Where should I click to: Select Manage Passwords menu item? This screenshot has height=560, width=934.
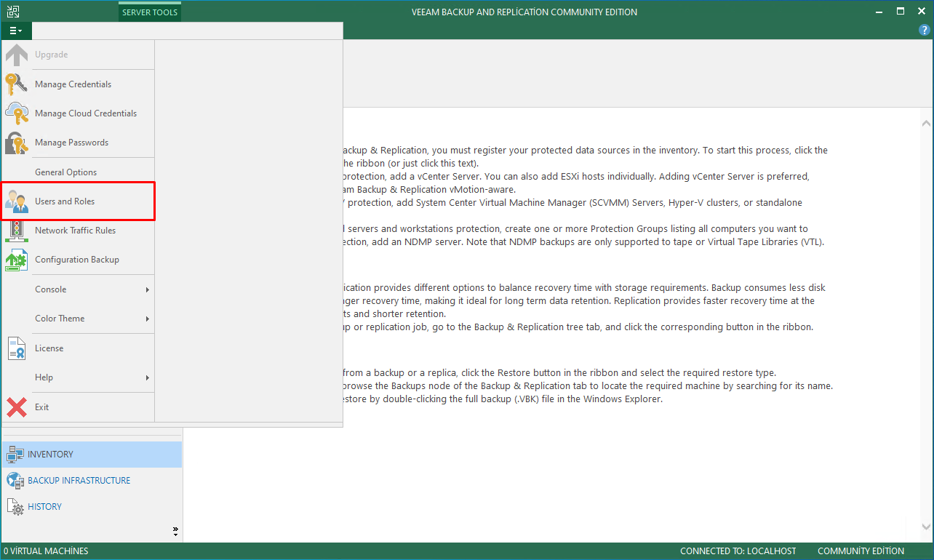pos(79,143)
